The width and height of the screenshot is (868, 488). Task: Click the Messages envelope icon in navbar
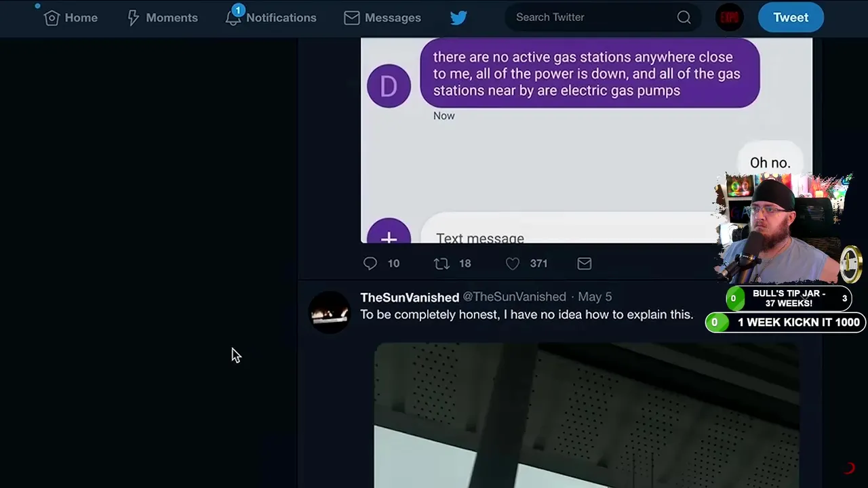[351, 18]
